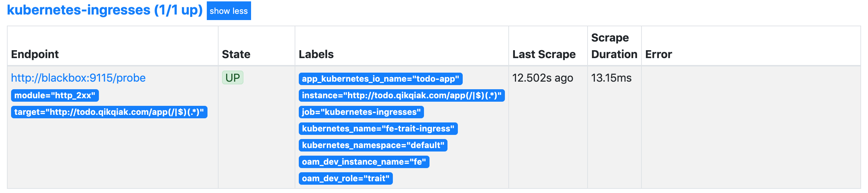This screenshot has height=193, width=868.
Task: Collapse the target list with show less
Action: [x=229, y=11]
